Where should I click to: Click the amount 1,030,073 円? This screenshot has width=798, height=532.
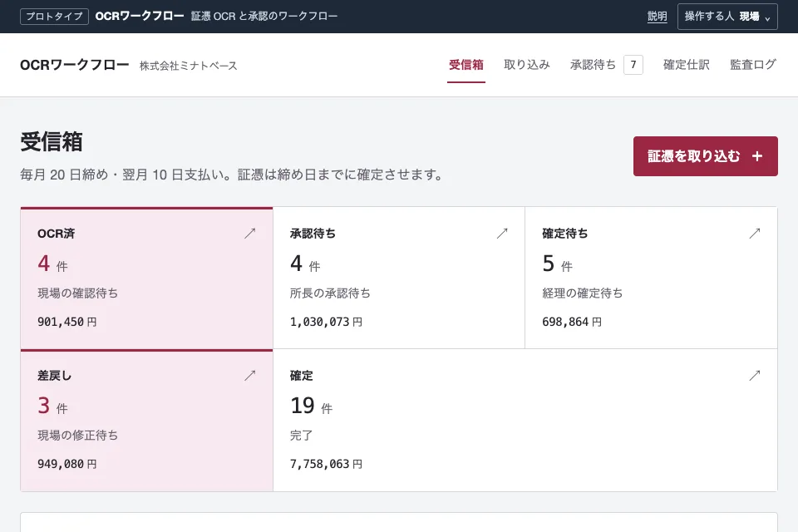[x=326, y=322]
